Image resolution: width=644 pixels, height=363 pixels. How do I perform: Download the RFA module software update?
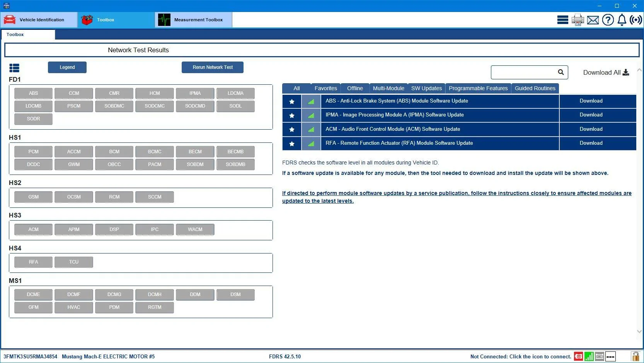[598, 143]
